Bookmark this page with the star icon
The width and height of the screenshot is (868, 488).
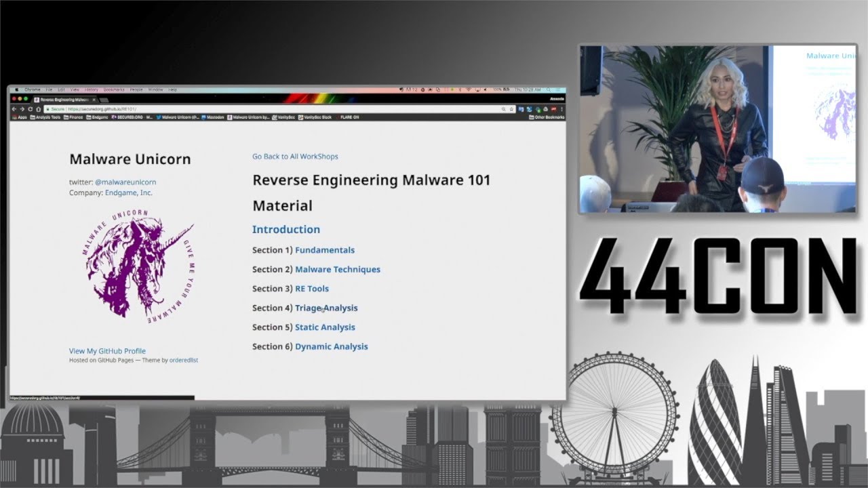[512, 109]
